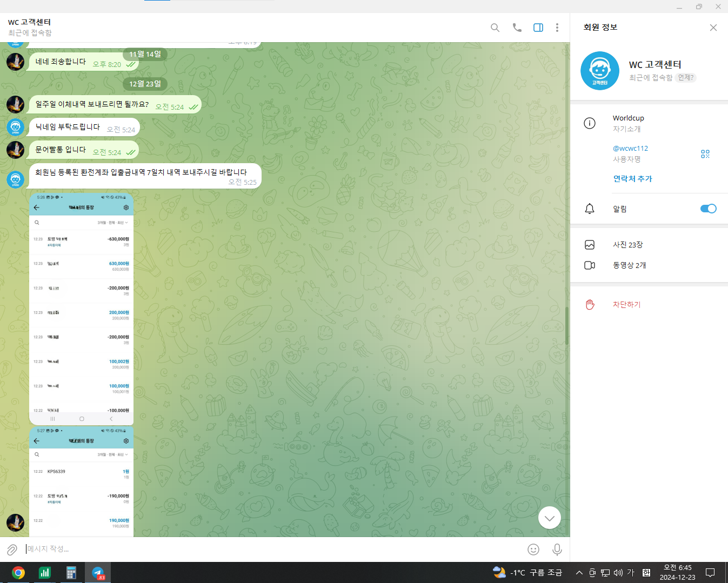728x583 pixels.
Task: Open shared 동영상 2개 video list
Action: tap(629, 265)
